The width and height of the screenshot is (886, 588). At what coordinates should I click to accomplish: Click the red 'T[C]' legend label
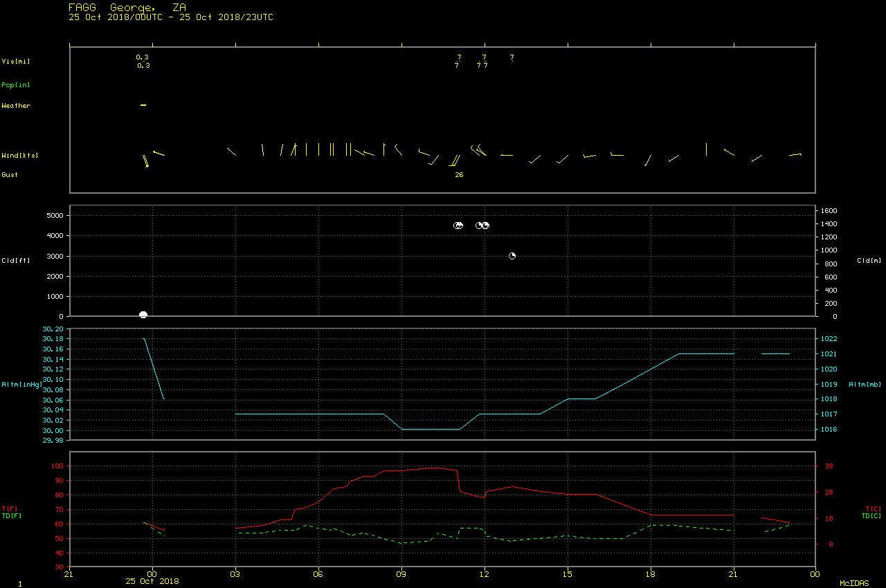click(874, 509)
